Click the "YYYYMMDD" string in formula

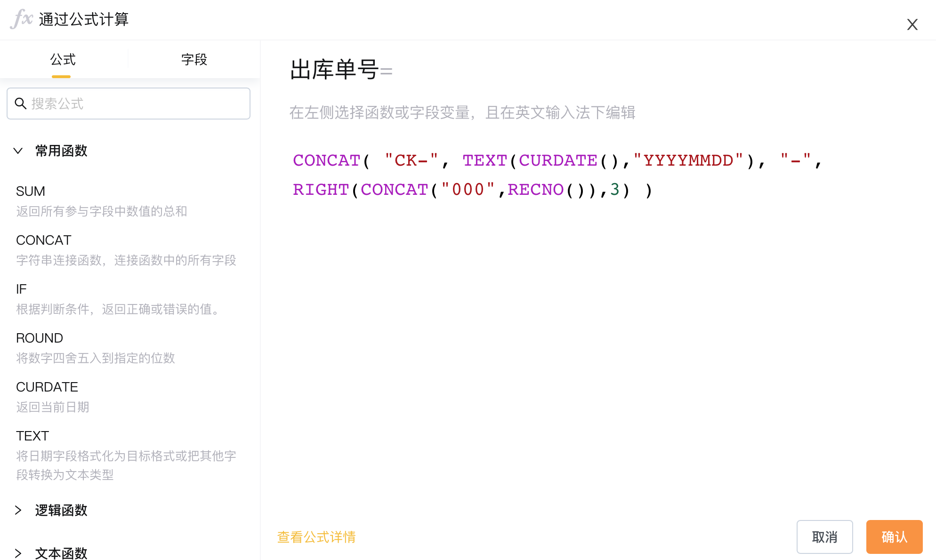pos(688,160)
